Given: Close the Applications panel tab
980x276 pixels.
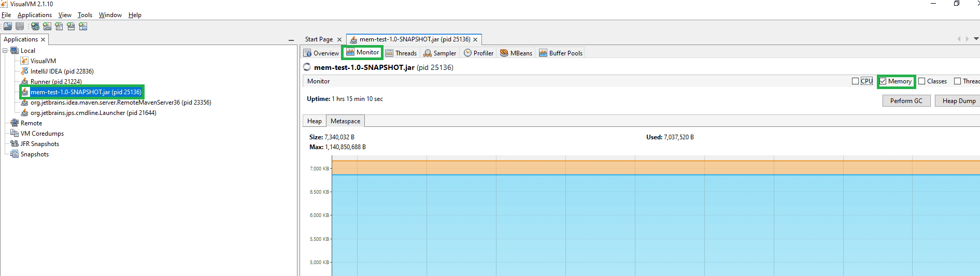Looking at the screenshot, I should click(x=43, y=39).
